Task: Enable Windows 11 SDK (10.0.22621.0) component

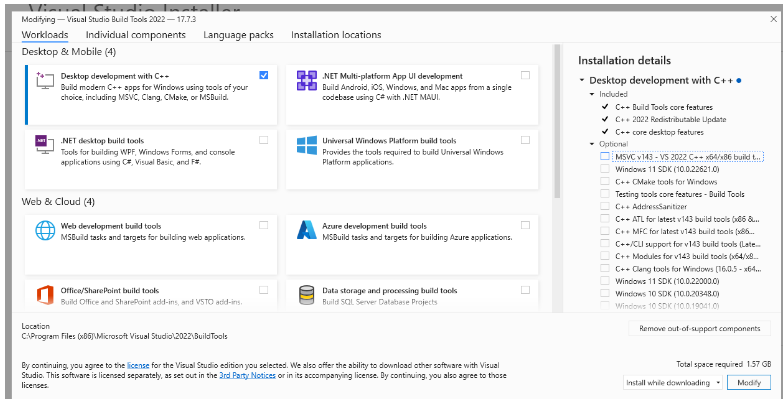Action: (605, 169)
